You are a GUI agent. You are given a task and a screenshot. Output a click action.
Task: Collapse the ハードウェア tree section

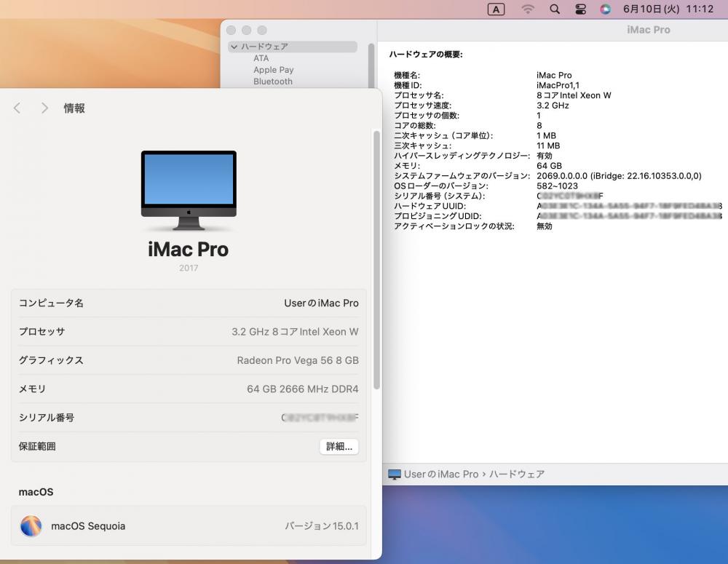[234, 47]
